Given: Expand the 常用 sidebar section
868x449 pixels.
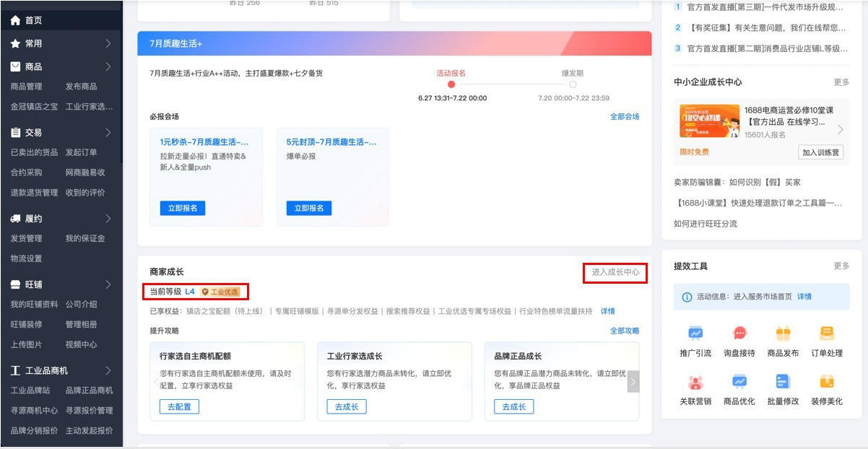Looking at the screenshot, I should click(x=108, y=43).
